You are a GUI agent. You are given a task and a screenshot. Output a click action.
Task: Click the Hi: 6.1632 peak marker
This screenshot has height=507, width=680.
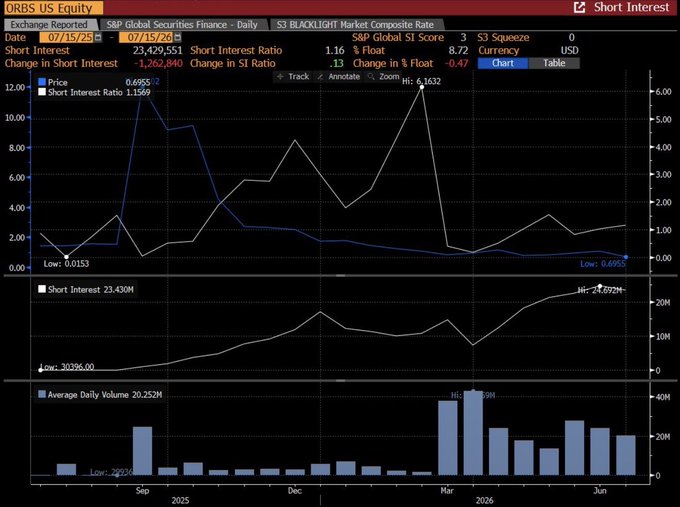tap(422, 87)
